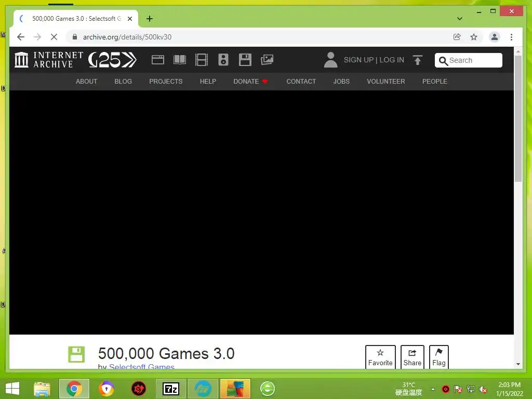Open the Video film strip icon
The height and width of the screenshot is (399, 532).
(202, 60)
